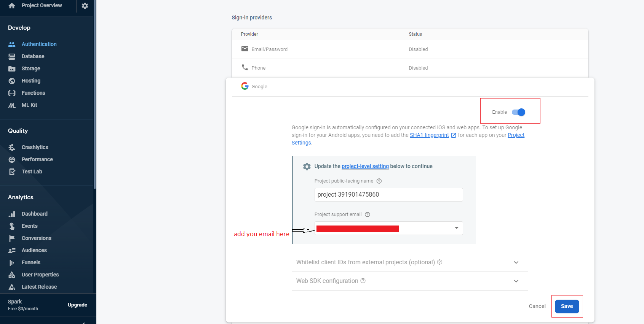
Task: Open Database from sidebar icon
Action: pyautogui.click(x=12, y=56)
